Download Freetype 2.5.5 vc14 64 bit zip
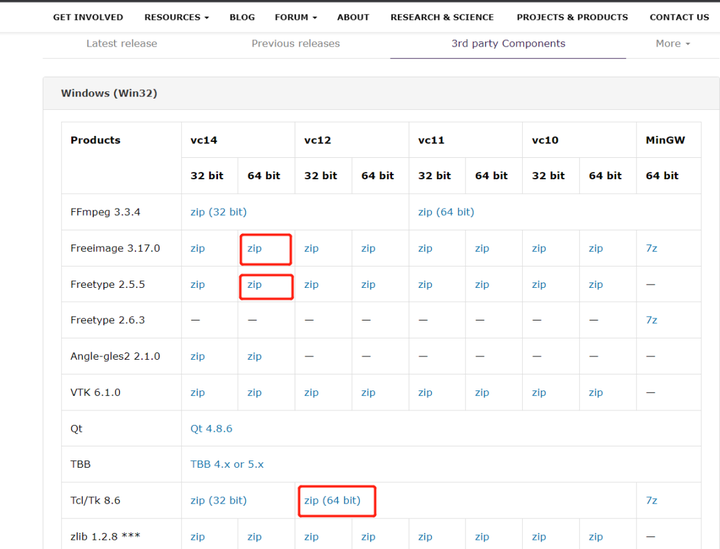 tap(255, 284)
